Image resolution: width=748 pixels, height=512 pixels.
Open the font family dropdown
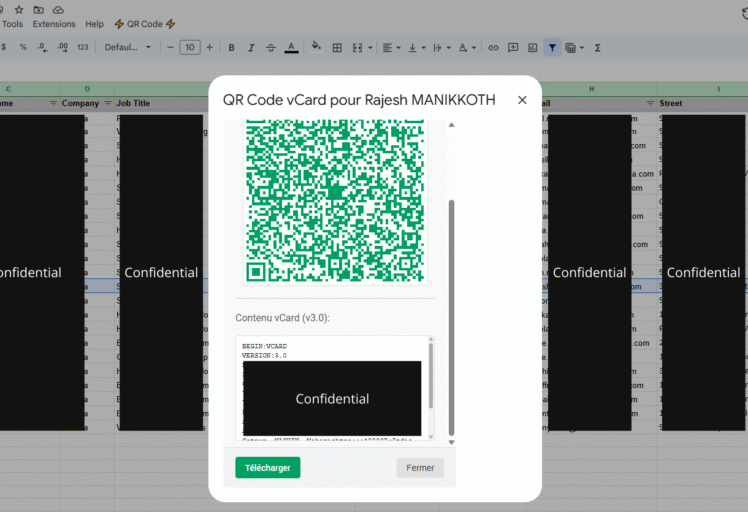pyautogui.click(x=128, y=47)
